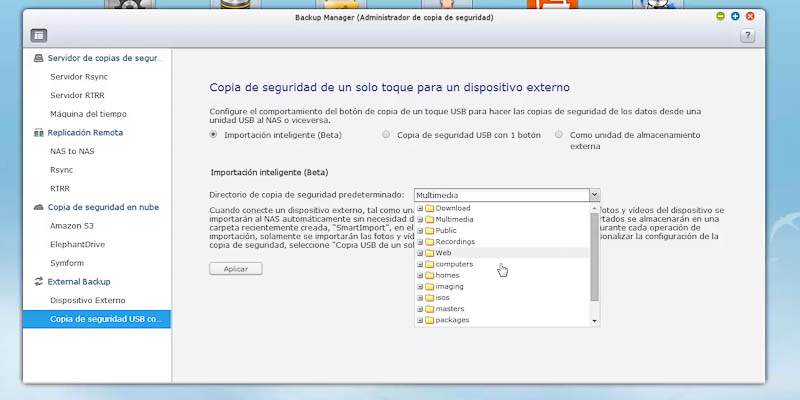Select Importación inteligente (Beta) radio button
This screenshot has width=800, height=400.
(213, 135)
